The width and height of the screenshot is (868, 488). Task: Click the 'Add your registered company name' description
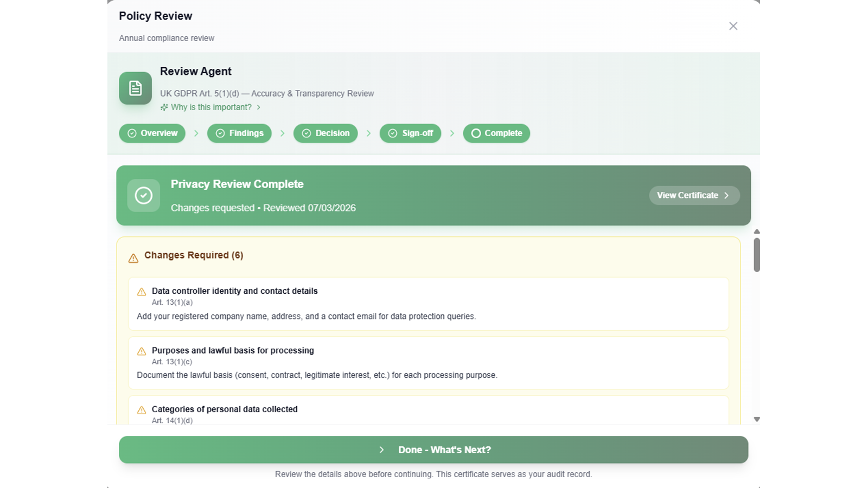click(x=307, y=317)
